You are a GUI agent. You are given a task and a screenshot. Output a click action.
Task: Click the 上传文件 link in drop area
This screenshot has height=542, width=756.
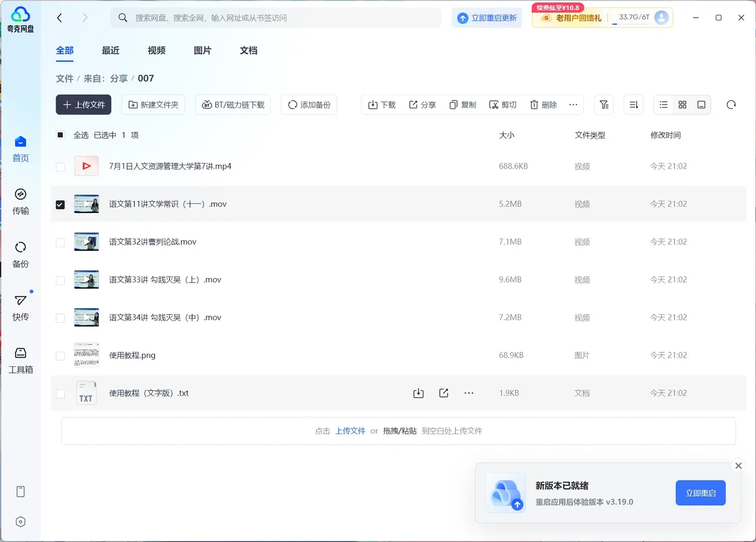click(x=350, y=431)
